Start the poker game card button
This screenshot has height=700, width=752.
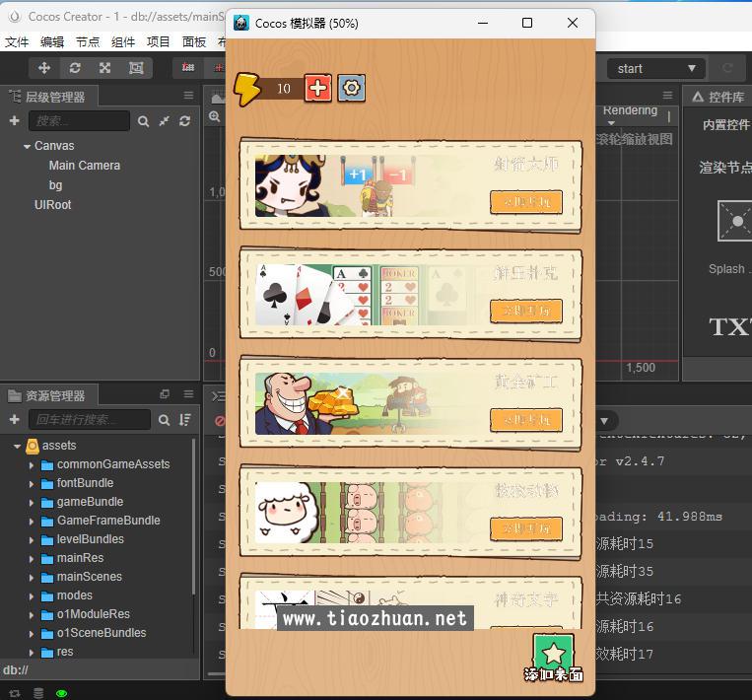click(x=526, y=311)
